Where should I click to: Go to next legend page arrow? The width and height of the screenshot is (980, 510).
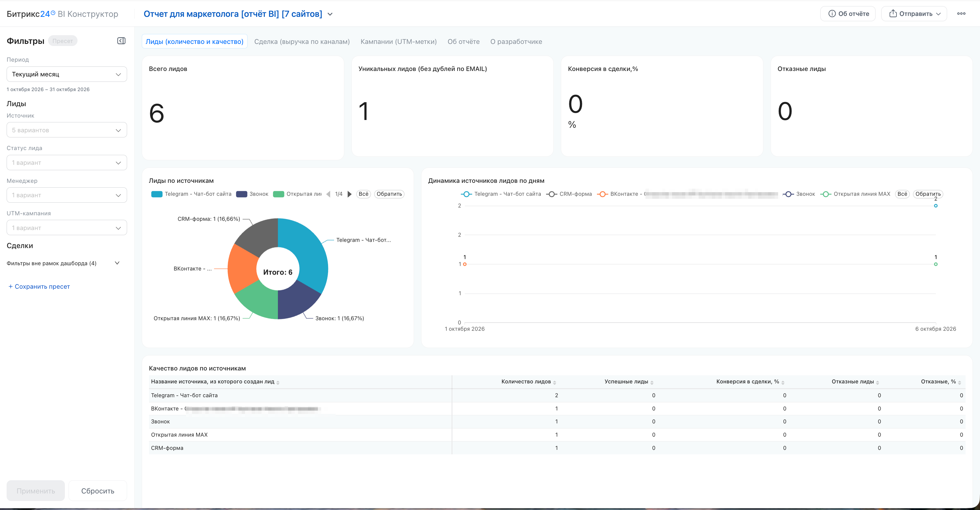point(349,194)
